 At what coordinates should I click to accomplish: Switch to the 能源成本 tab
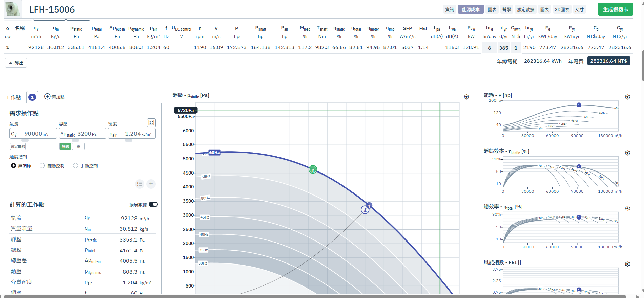click(471, 9)
